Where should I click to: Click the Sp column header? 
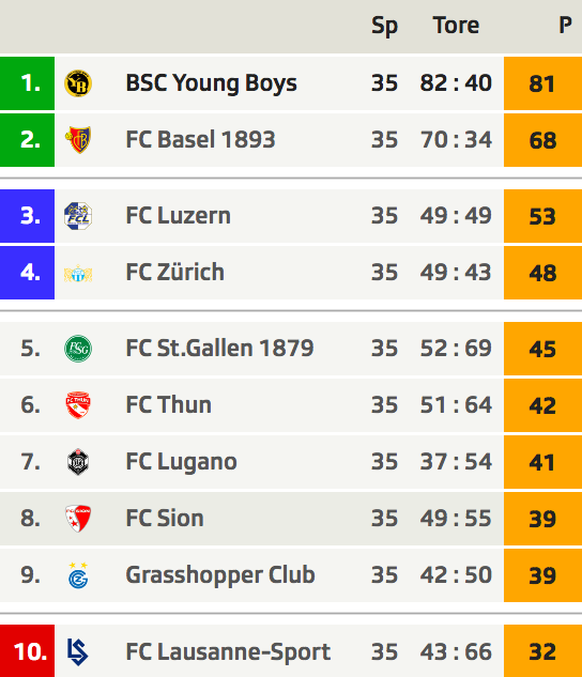point(384,26)
